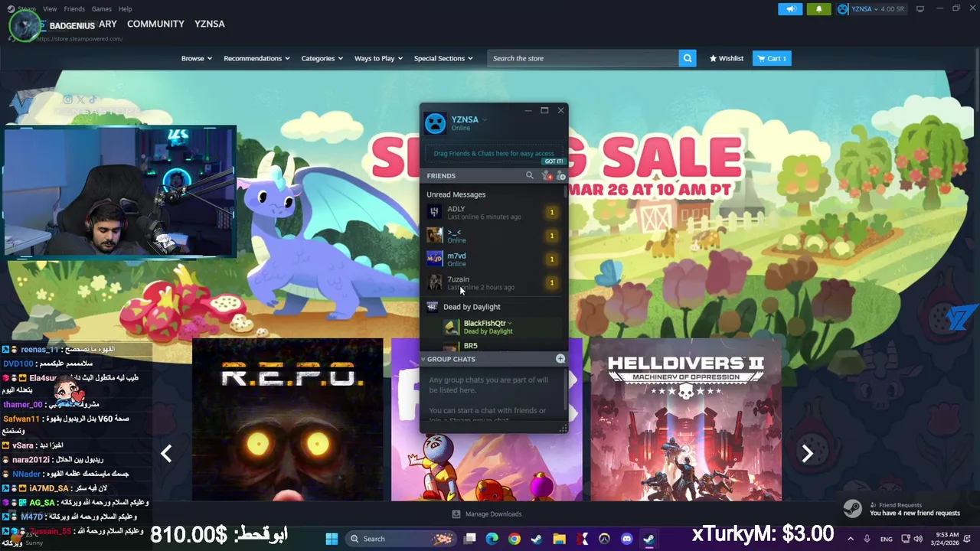Click the microphone tray icon
Screen dimensions: 980x551
(x=867, y=539)
